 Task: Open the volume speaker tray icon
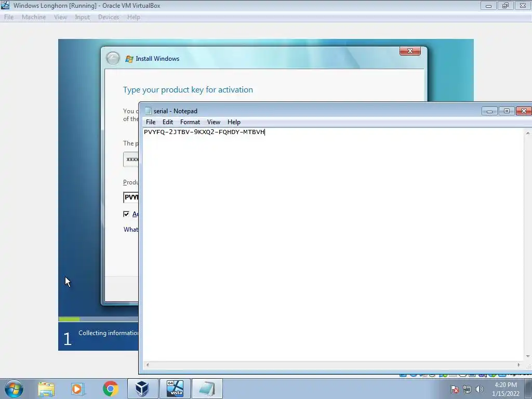pos(479,389)
